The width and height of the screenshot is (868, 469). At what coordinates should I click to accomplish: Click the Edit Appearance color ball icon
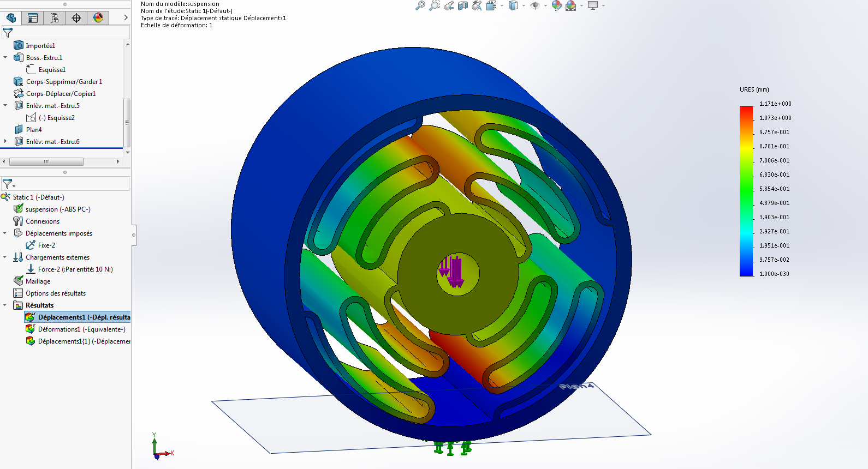pyautogui.click(x=557, y=5)
